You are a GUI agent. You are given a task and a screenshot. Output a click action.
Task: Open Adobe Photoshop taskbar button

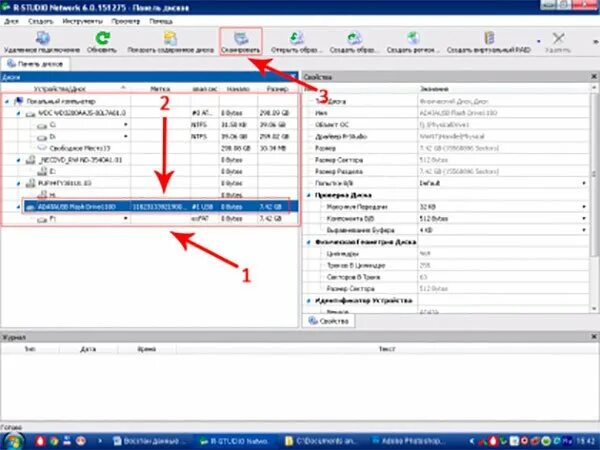click(408, 441)
